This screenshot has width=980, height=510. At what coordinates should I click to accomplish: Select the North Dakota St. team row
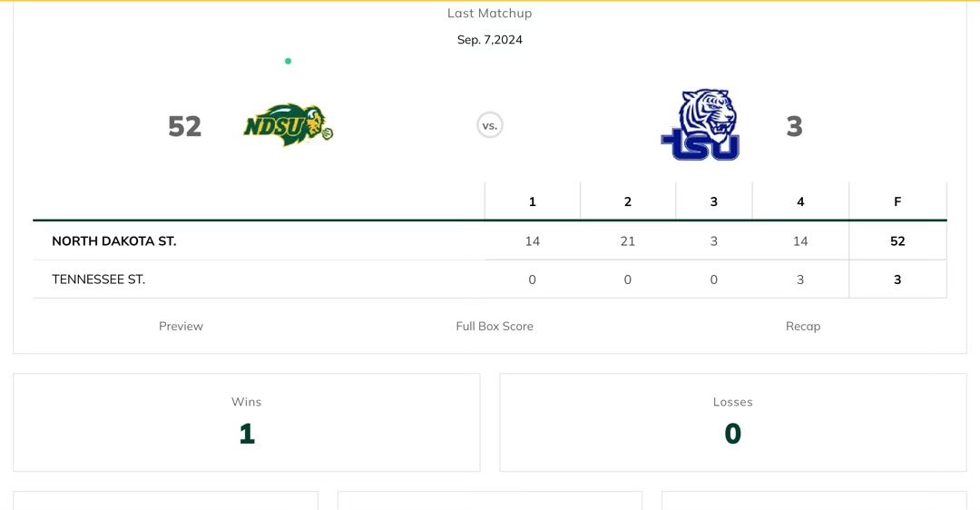pos(114,241)
